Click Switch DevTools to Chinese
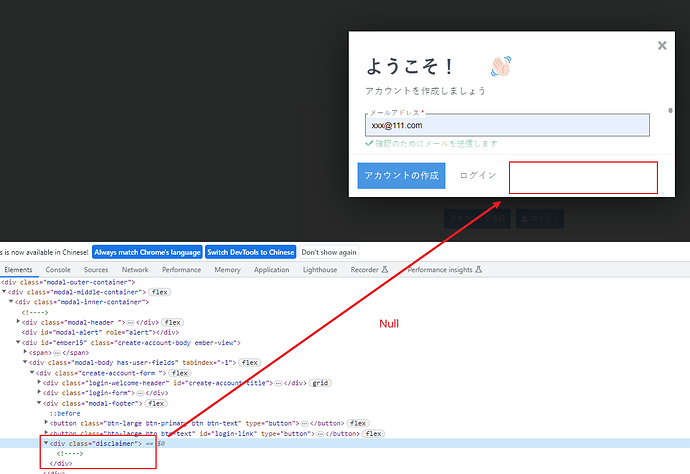The width and height of the screenshot is (690, 474). (250, 252)
